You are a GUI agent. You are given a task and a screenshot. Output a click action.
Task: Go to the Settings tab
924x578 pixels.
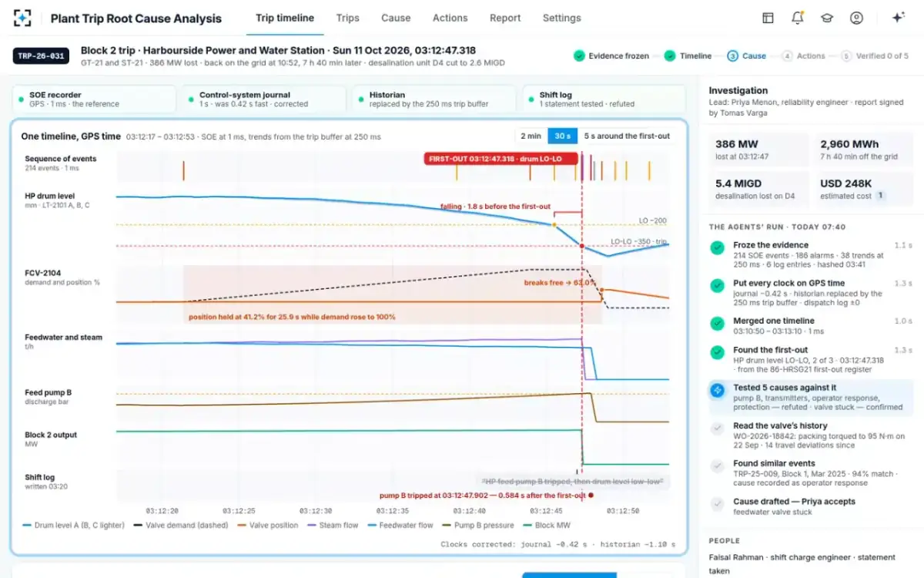(x=562, y=18)
